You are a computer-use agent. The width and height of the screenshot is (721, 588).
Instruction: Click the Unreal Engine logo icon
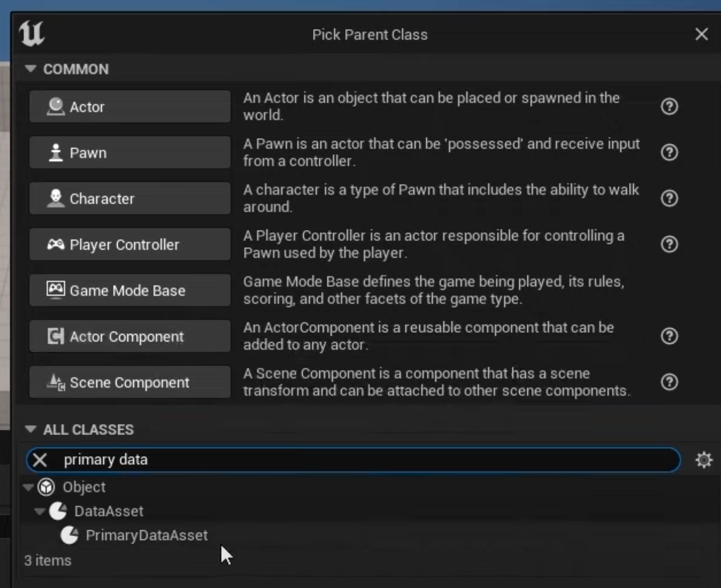32,34
